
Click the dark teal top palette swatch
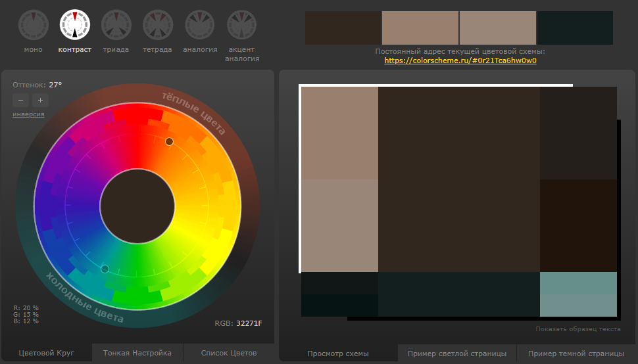pos(575,28)
